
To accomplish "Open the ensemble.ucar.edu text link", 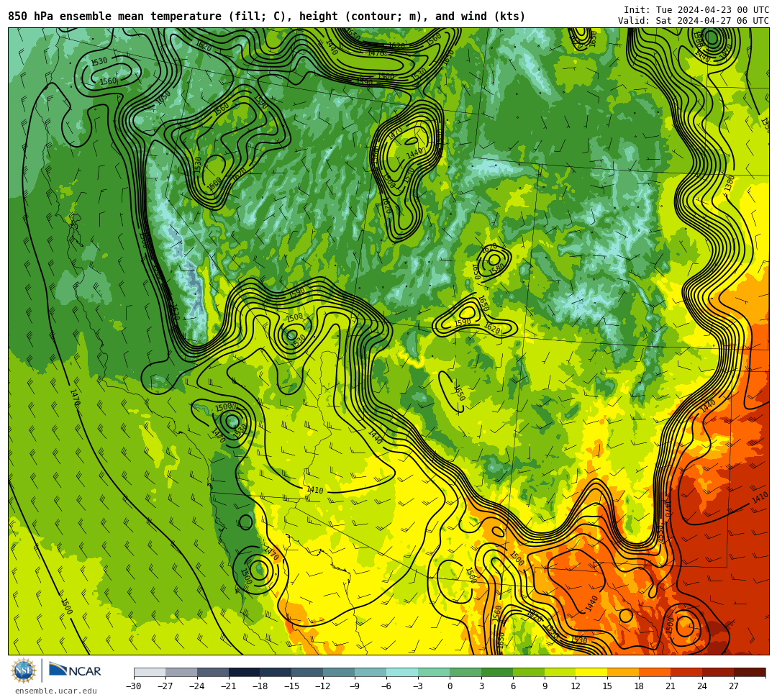I will [56, 691].
